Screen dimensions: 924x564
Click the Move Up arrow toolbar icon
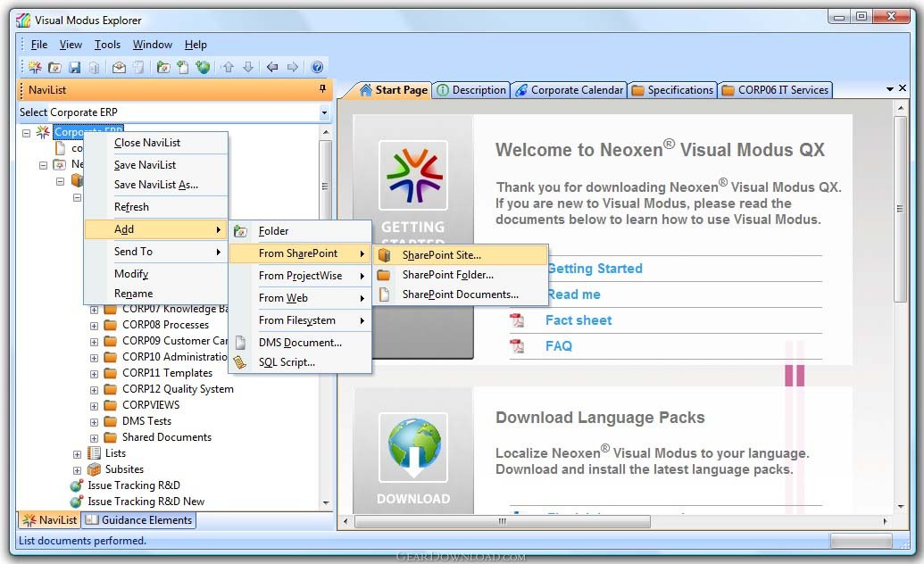[228, 67]
